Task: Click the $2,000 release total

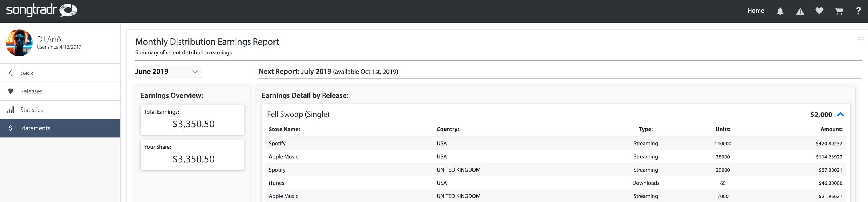Action: point(821,115)
